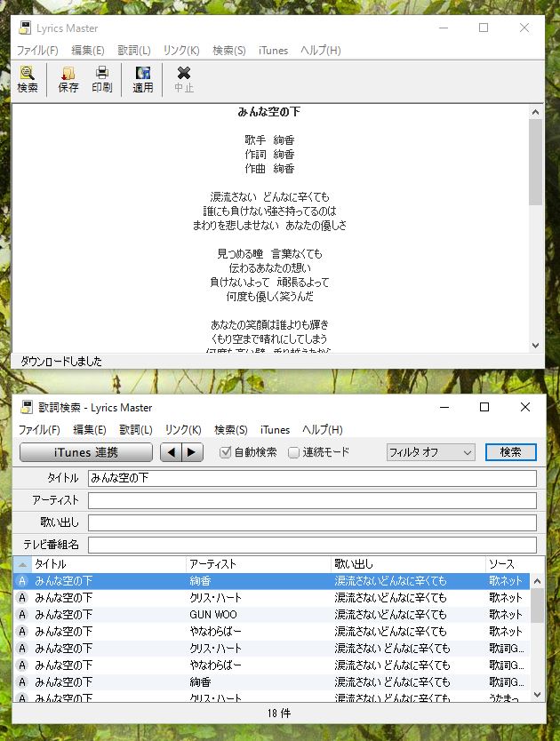Select the やなわらばー row with 歌詞G... source
This screenshot has width=560, height=741.
pos(271,665)
